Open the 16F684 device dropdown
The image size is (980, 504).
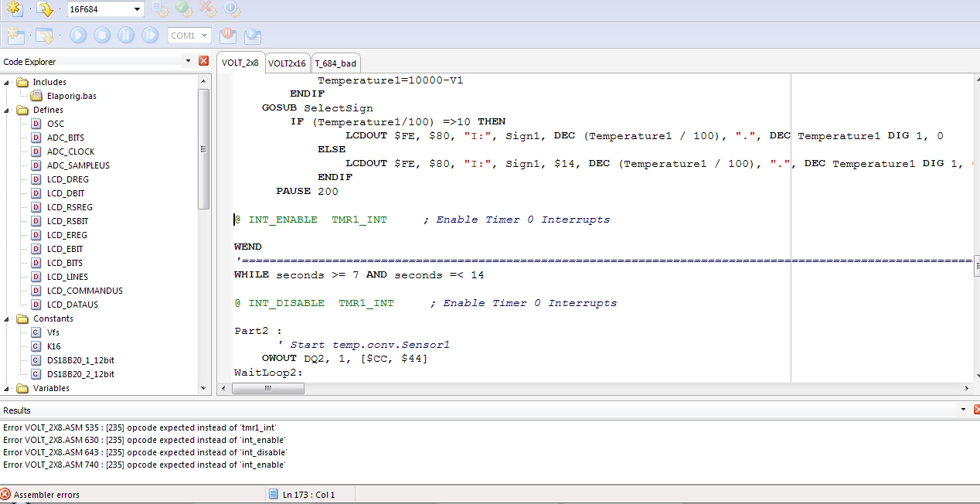click(138, 9)
